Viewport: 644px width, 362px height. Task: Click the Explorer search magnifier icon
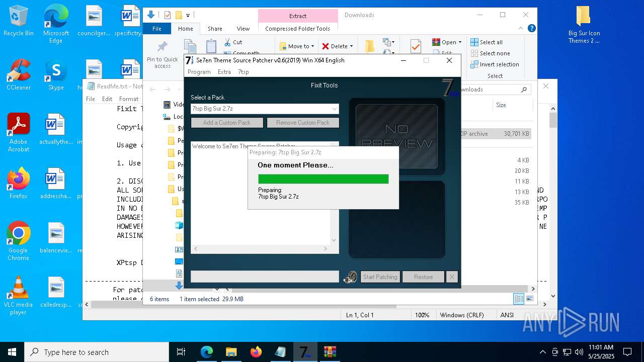(x=524, y=89)
